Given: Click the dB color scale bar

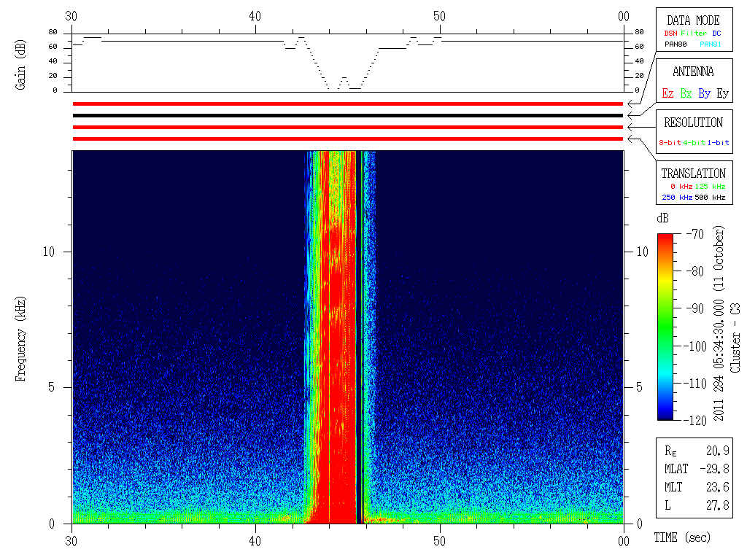Looking at the screenshot, I should 665,327.
